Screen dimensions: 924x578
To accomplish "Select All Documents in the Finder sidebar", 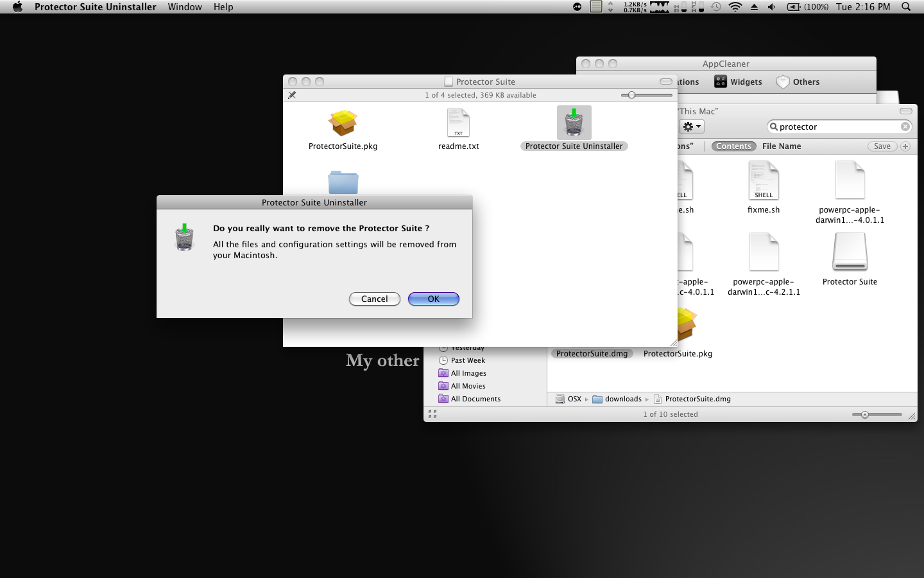I will click(x=475, y=399).
